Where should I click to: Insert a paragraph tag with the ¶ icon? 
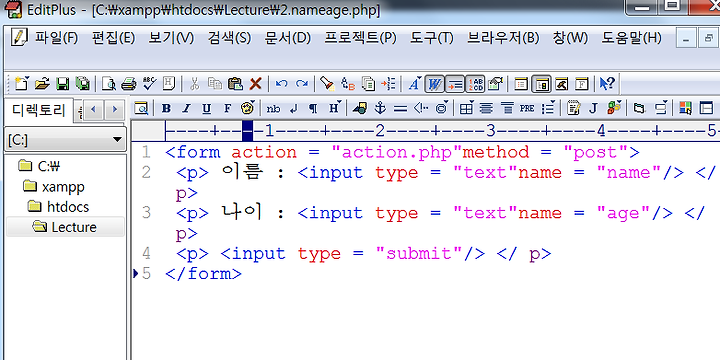pyautogui.click(x=313, y=108)
